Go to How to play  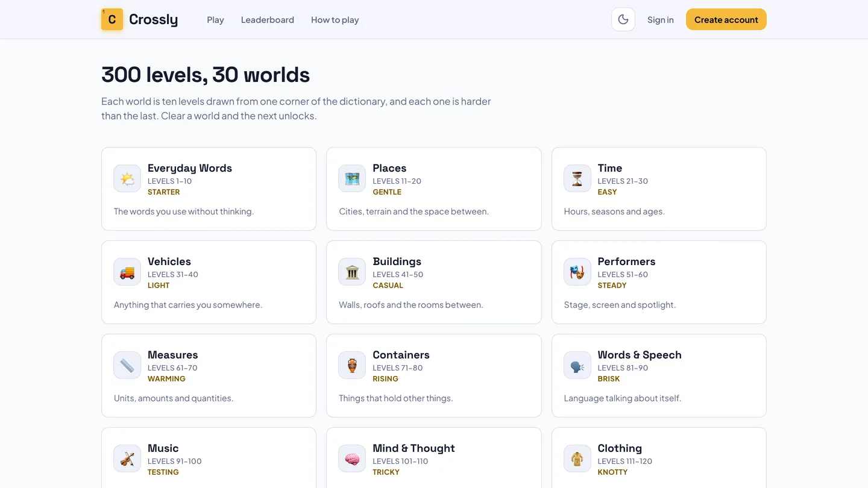(335, 20)
